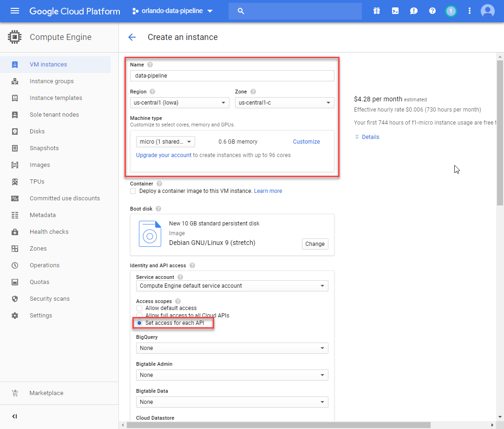504x429 pixels.
Task: Open the help question mark icon
Action: coord(432,11)
